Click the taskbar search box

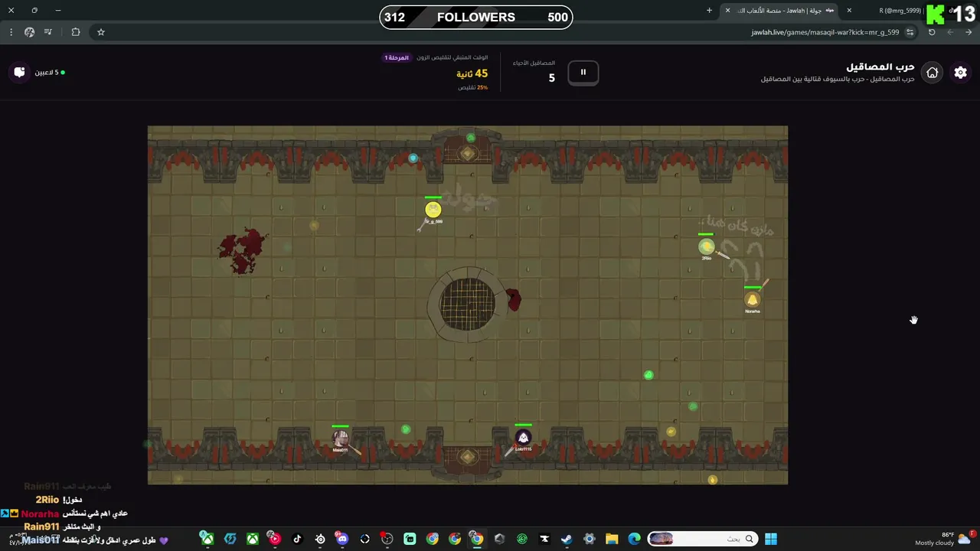(702, 539)
